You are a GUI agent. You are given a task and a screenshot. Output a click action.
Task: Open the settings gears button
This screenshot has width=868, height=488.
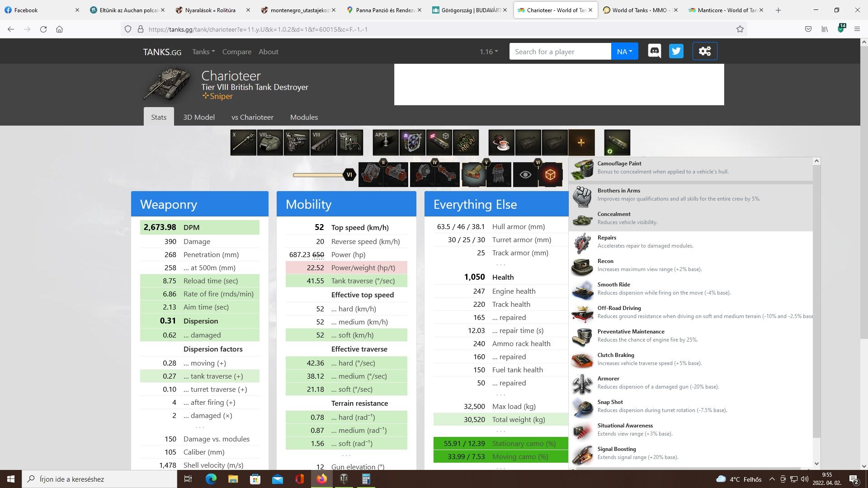coord(705,51)
